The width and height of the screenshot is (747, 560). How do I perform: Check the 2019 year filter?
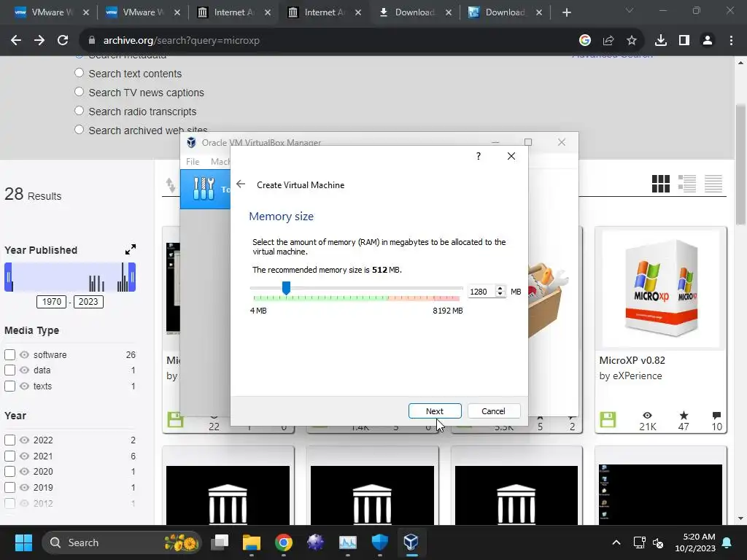10,487
